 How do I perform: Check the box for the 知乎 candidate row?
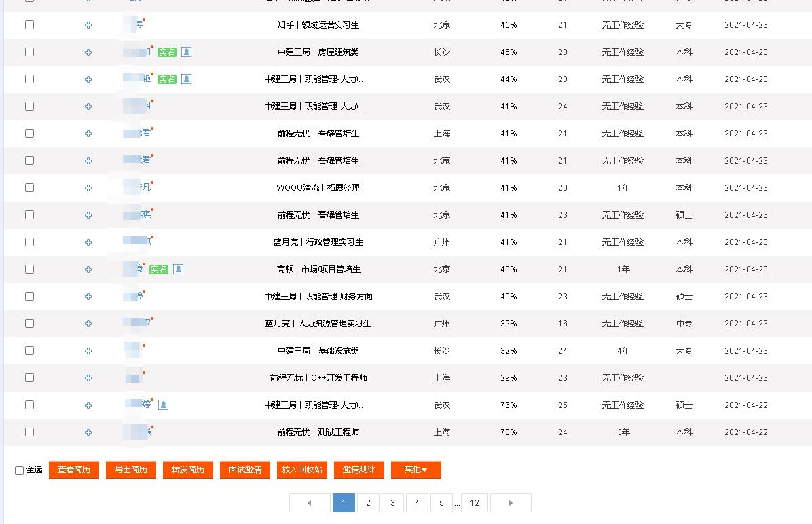point(29,24)
